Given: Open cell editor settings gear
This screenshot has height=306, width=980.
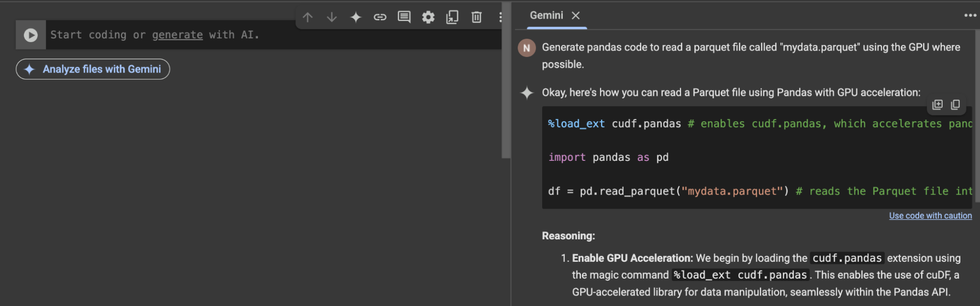Looking at the screenshot, I should pyautogui.click(x=428, y=18).
